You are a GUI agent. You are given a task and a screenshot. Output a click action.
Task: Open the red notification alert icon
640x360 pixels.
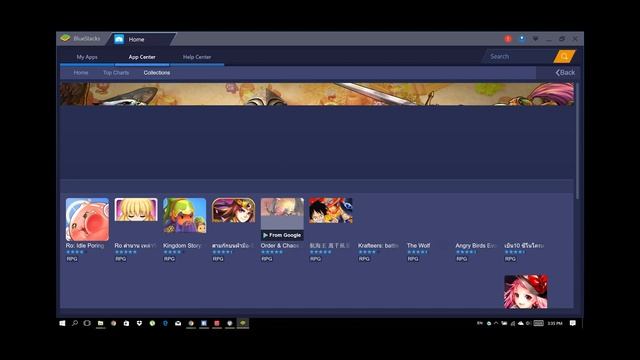click(508, 39)
